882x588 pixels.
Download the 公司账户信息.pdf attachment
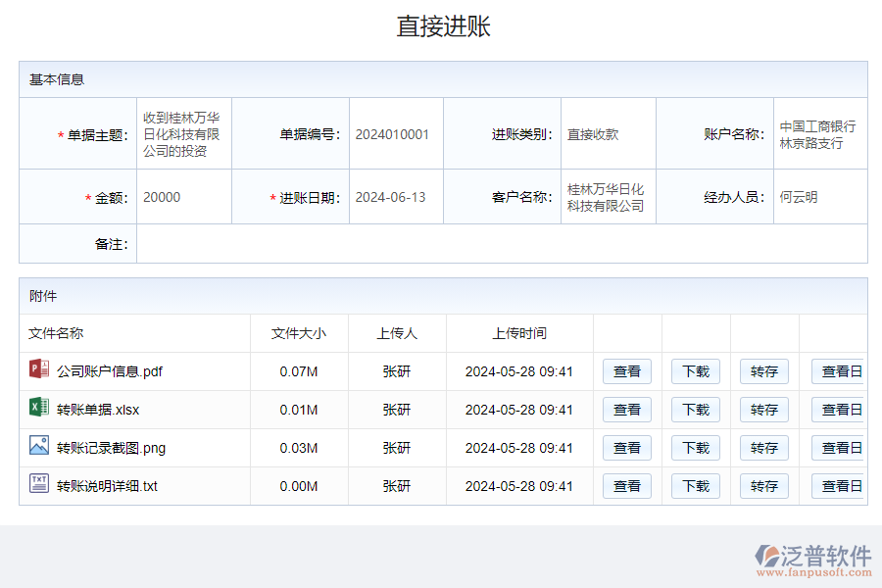[x=696, y=371]
